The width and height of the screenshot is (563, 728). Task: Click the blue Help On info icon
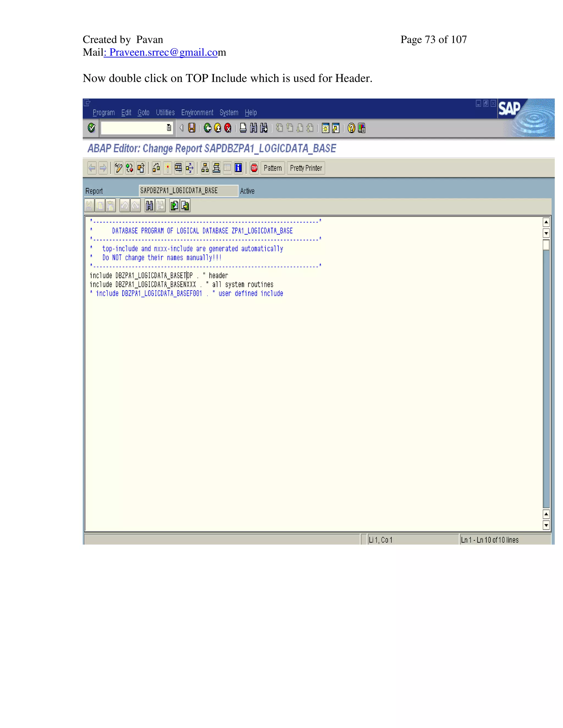pyautogui.click(x=238, y=168)
